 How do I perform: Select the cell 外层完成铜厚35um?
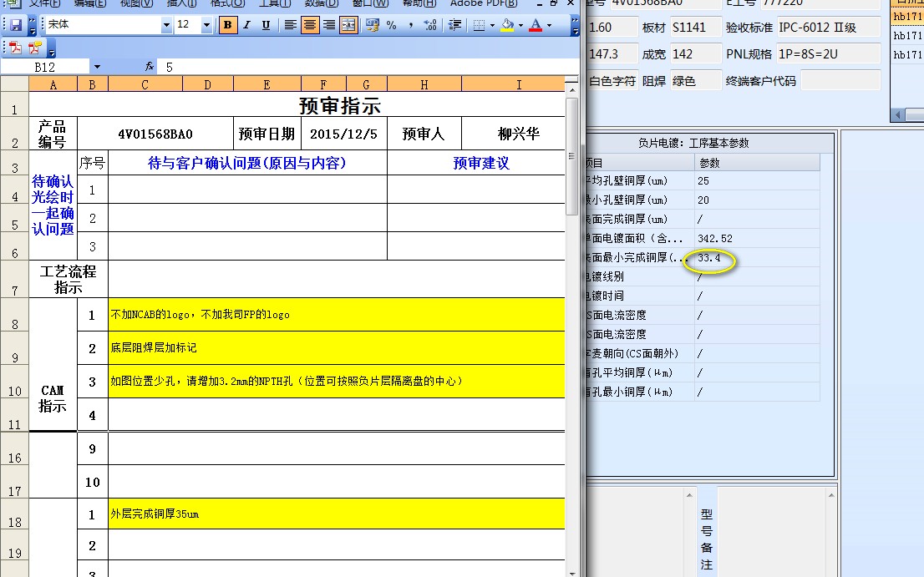pyautogui.click(x=337, y=514)
